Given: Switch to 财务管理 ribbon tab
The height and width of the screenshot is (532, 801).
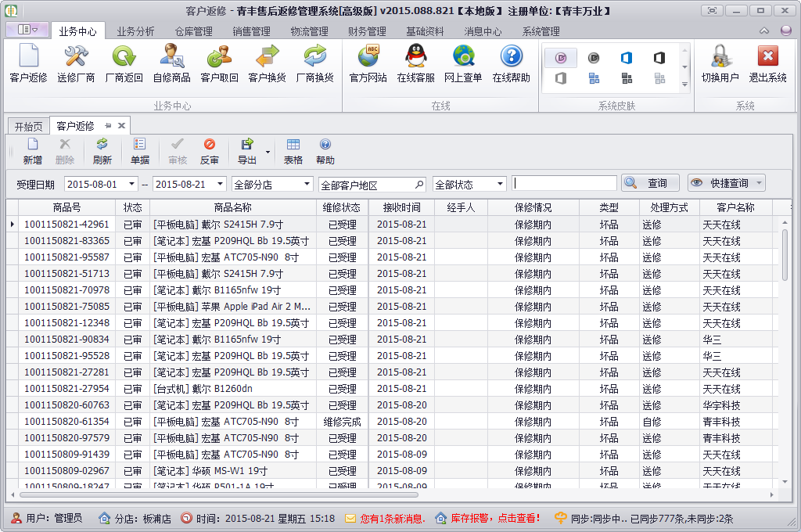Looking at the screenshot, I should (x=367, y=31).
